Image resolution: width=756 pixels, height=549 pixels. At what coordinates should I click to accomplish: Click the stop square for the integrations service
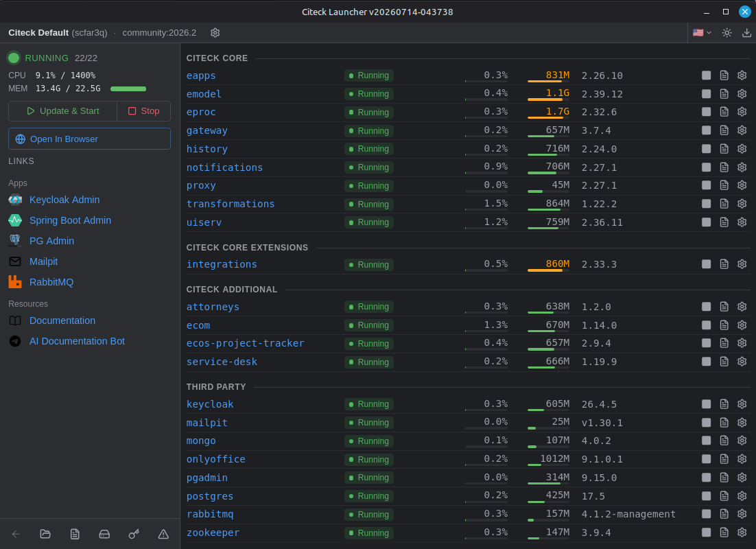(x=706, y=264)
